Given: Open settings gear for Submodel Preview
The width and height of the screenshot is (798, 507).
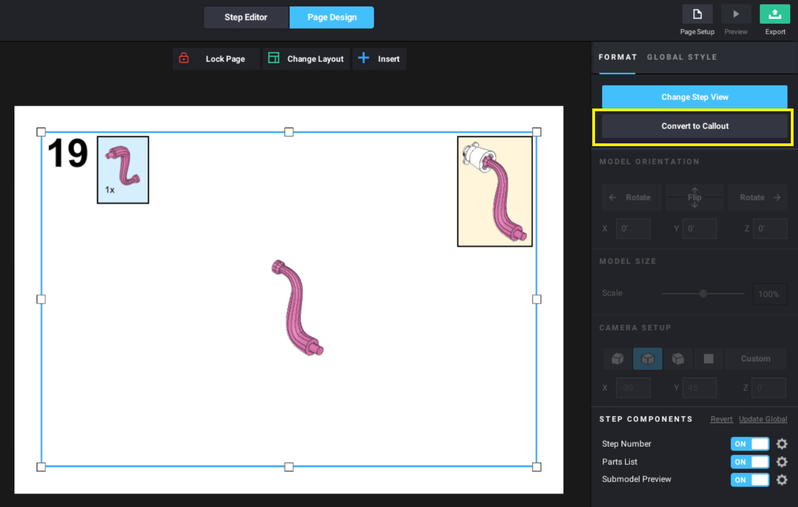Looking at the screenshot, I should [x=782, y=480].
